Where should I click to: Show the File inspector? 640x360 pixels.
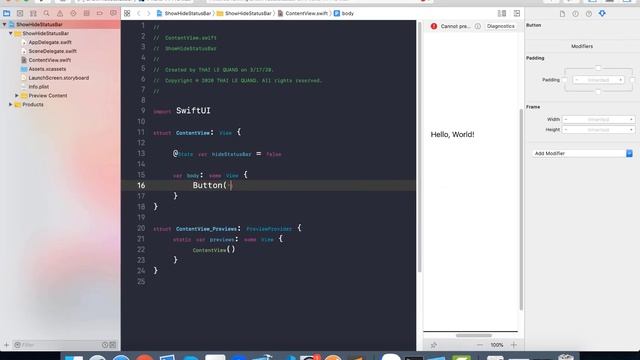(x=562, y=14)
